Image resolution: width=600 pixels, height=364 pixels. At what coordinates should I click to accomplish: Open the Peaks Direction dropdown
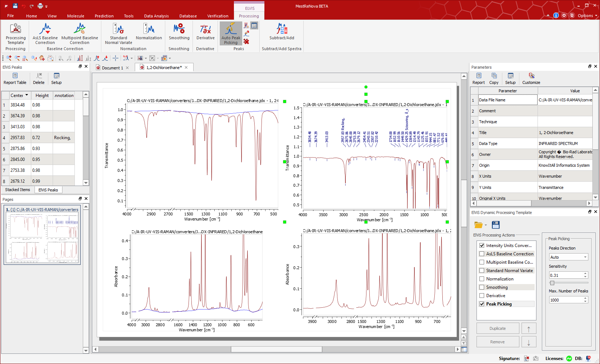[x=568, y=257]
